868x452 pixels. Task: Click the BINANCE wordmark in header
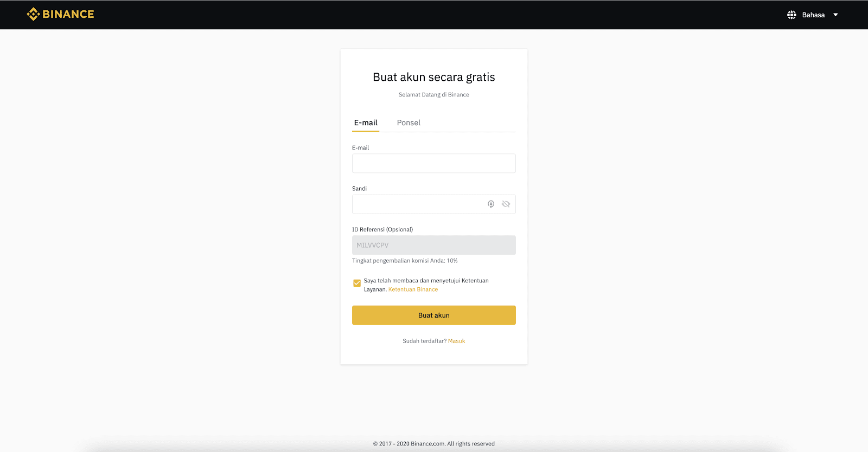(x=68, y=14)
